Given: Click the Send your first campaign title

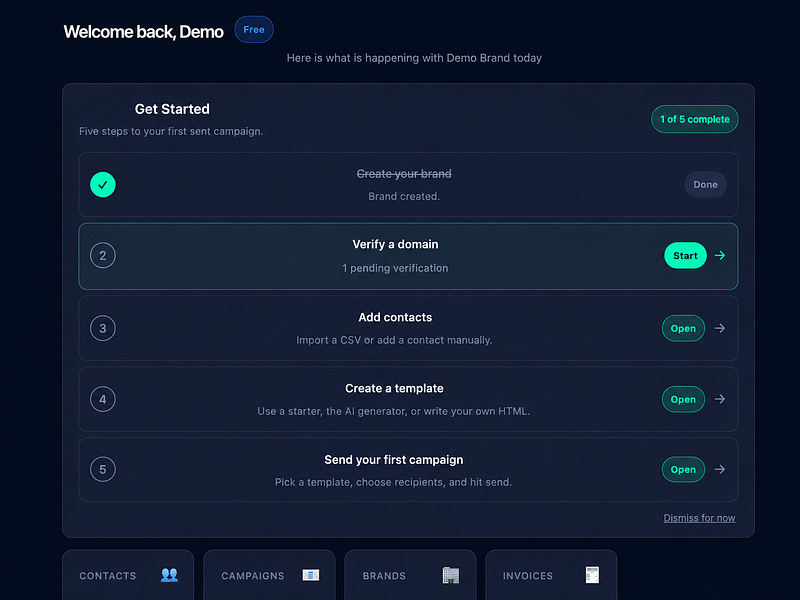Looking at the screenshot, I should (x=394, y=460).
